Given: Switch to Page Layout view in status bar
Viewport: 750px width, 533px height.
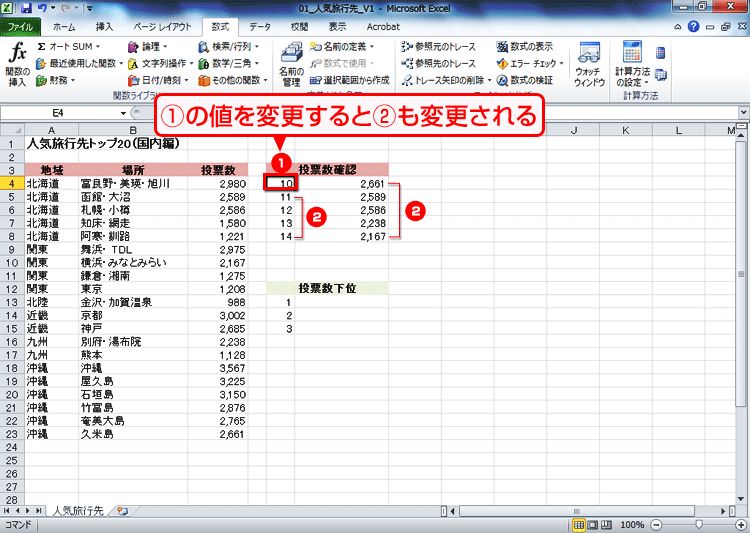Looking at the screenshot, I should [x=593, y=525].
